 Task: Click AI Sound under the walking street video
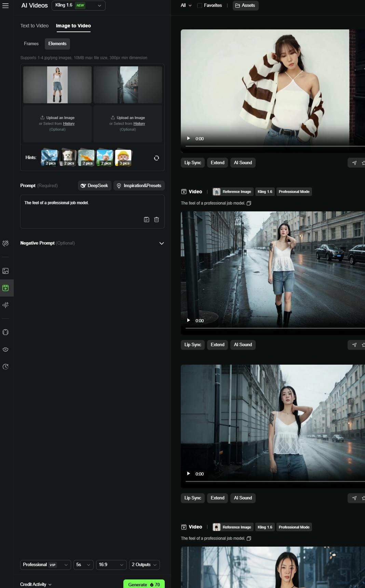[x=243, y=345]
